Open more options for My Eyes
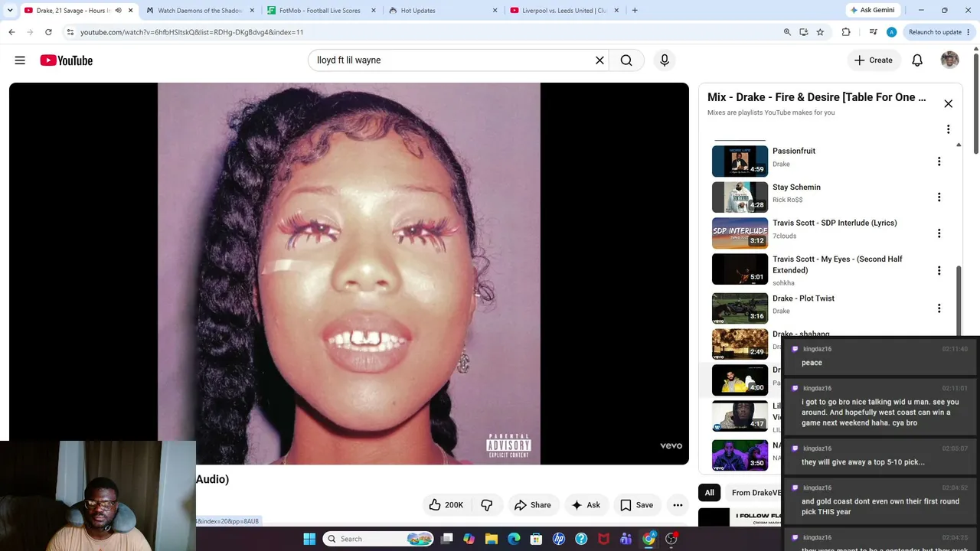 point(939,270)
